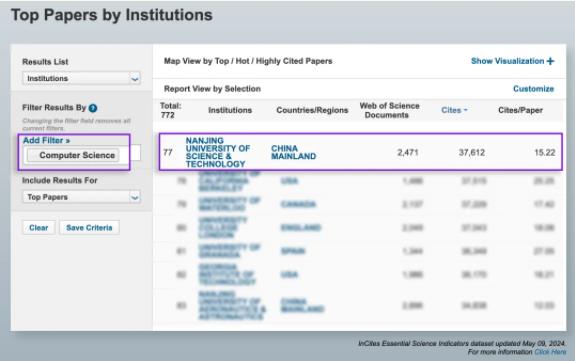Click the filter input field beside Computer Science
575x361 pixels.
[135, 153]
